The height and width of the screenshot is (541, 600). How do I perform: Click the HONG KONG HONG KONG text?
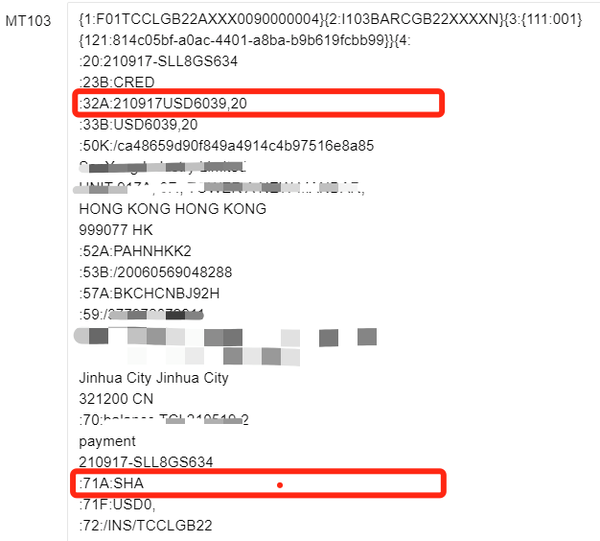[x=173, y=209]
